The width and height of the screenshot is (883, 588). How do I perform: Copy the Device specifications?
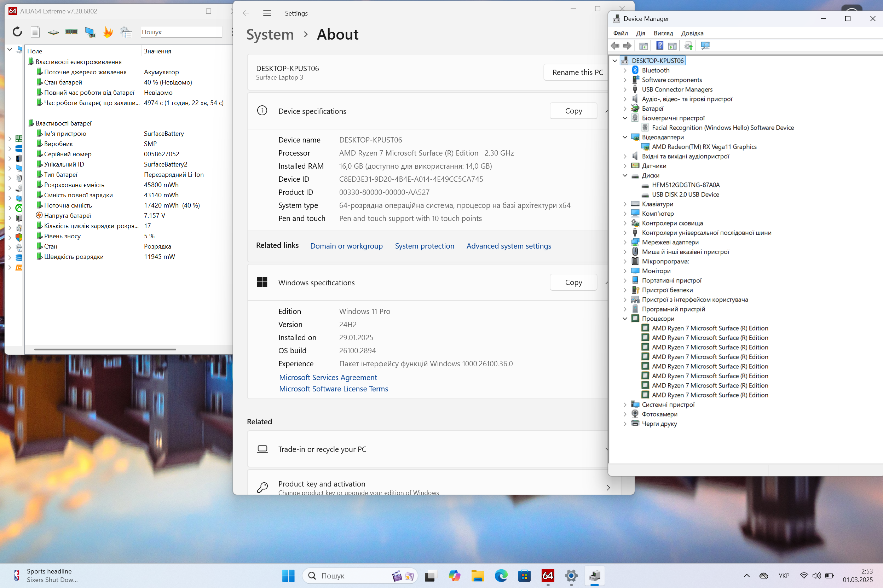click(573, 111)
